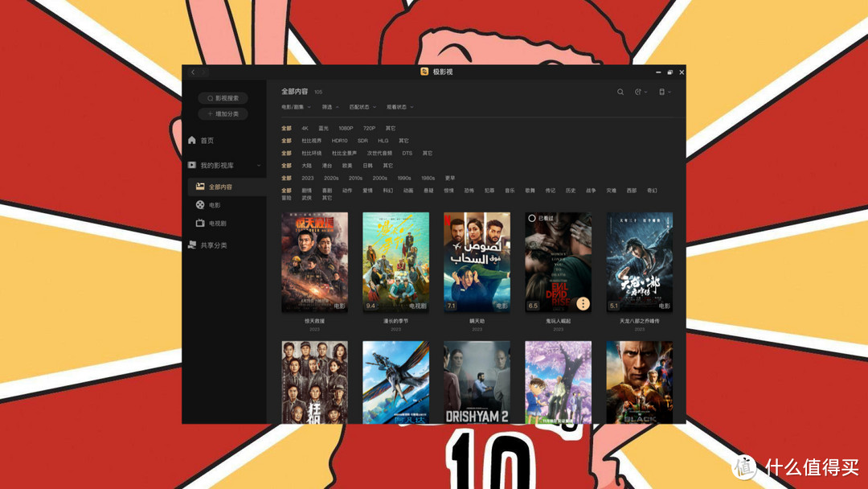Open the 天龙八部之乔峰传 poster
This screenshot has height=489, width=868.
point(640,262)
